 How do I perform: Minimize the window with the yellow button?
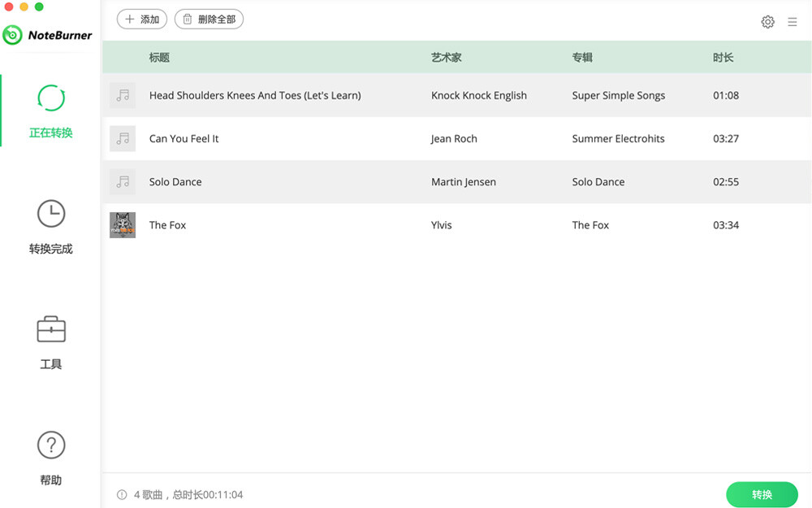(x=24, y=7)
